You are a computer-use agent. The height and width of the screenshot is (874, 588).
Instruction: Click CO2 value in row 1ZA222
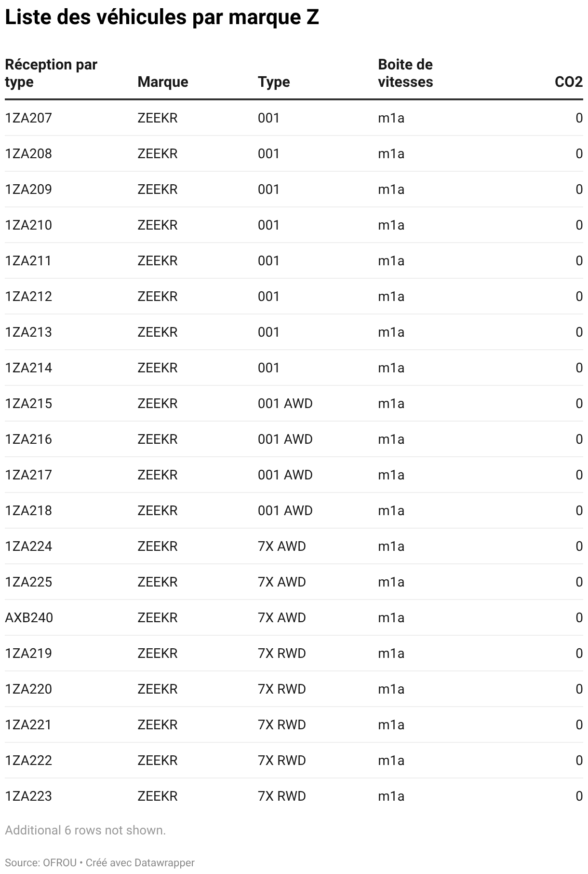click(x=579, y=761)
